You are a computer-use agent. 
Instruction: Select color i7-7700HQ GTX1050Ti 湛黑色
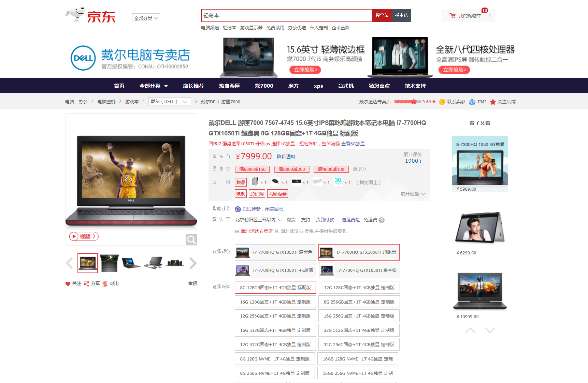pyautogui.click(x=275, y=252)
